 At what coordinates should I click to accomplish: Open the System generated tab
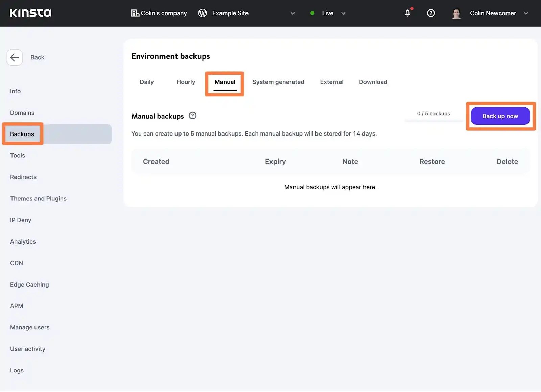tap(278, 82)
